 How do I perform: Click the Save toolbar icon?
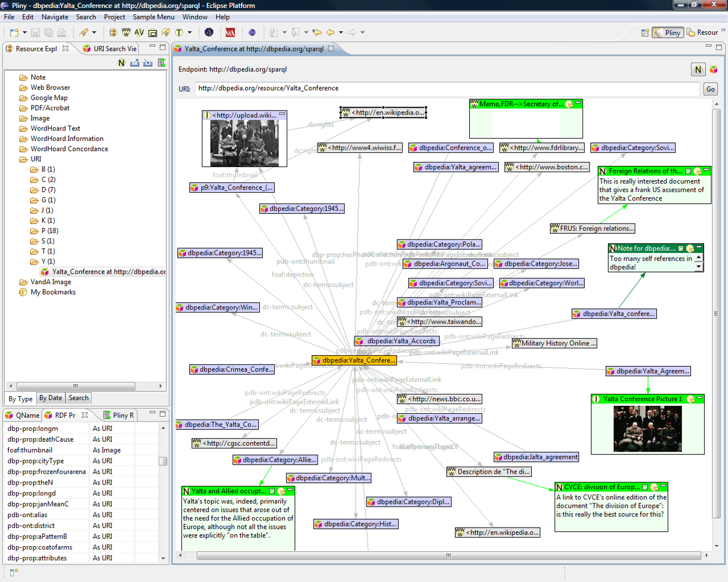[x=35, y=32]
